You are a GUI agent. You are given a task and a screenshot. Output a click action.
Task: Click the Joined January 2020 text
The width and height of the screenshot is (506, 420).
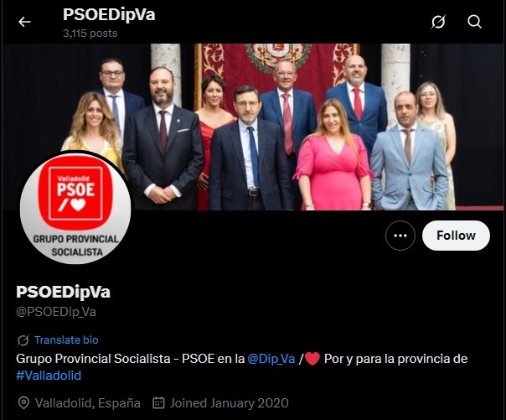pyautogui.click(x=229, y=403)
